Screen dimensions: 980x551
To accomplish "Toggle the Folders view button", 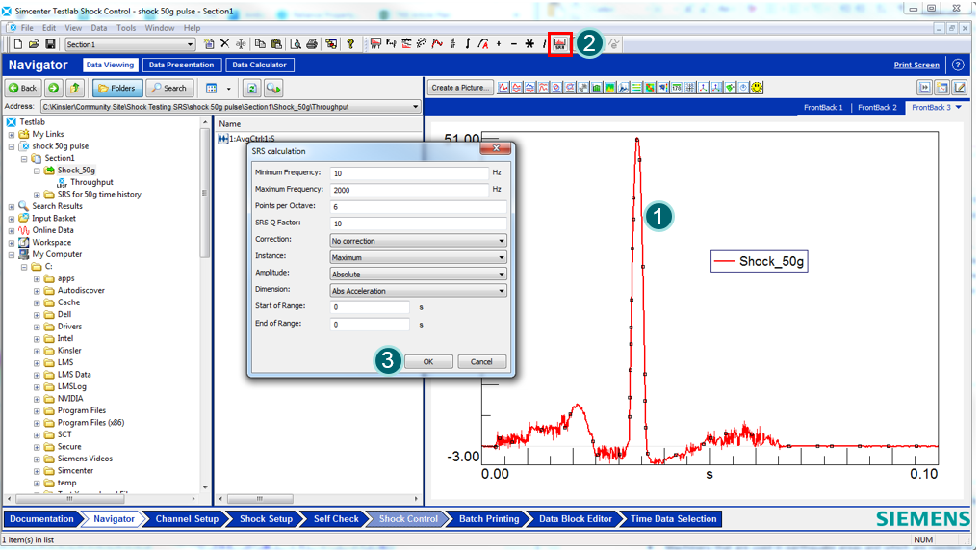I will pyautogui.click(x=117, y=88).
